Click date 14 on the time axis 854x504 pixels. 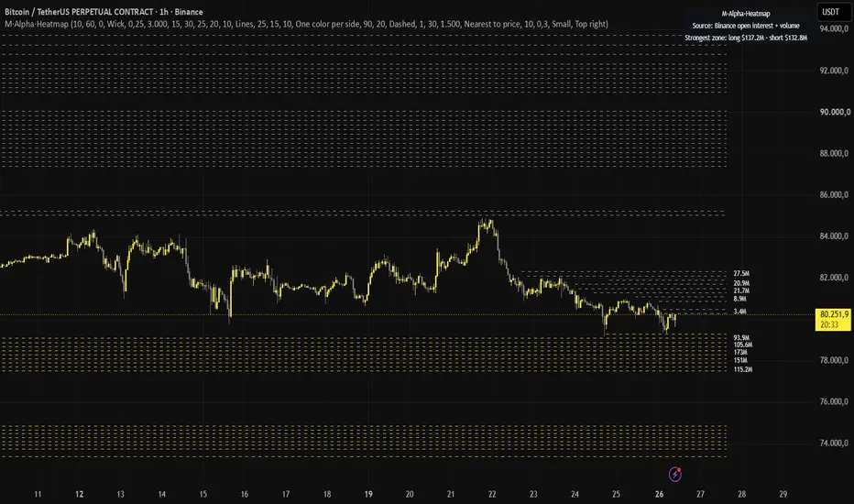[x=162, y=494]
